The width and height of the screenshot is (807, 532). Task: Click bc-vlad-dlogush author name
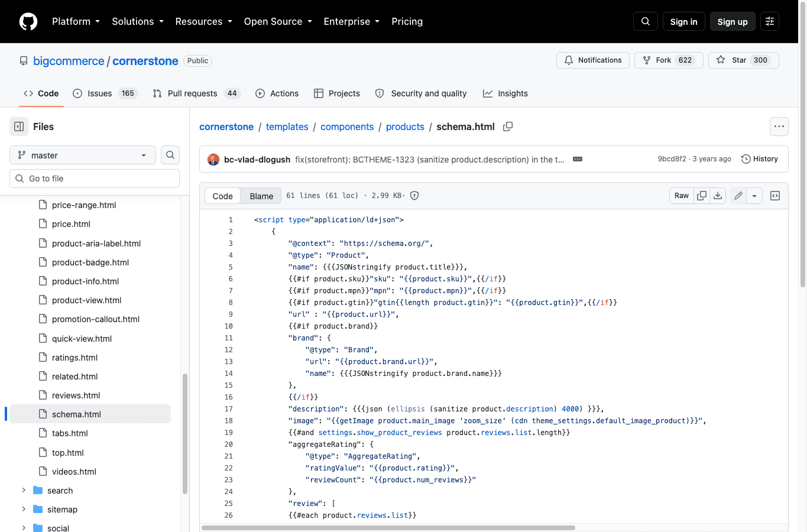[257, 160]
